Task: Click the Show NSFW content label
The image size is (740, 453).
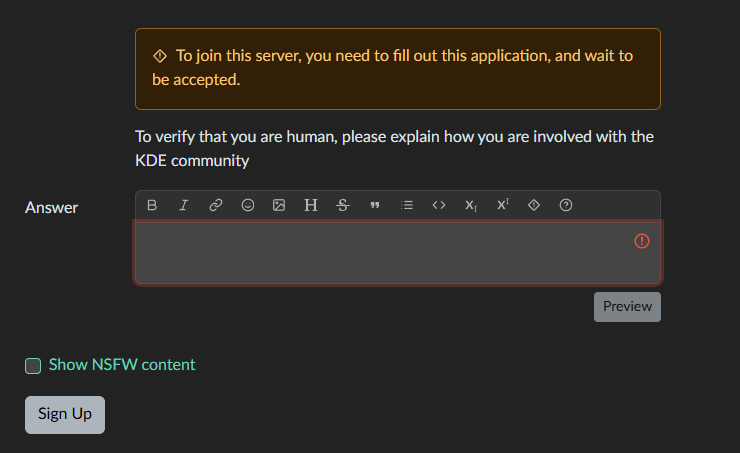Action: [122, 365]
